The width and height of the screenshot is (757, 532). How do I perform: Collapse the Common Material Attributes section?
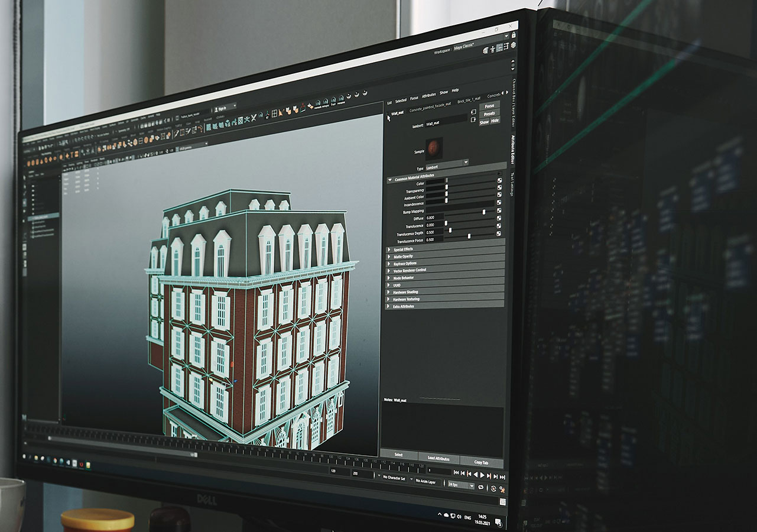click(390, 179)
